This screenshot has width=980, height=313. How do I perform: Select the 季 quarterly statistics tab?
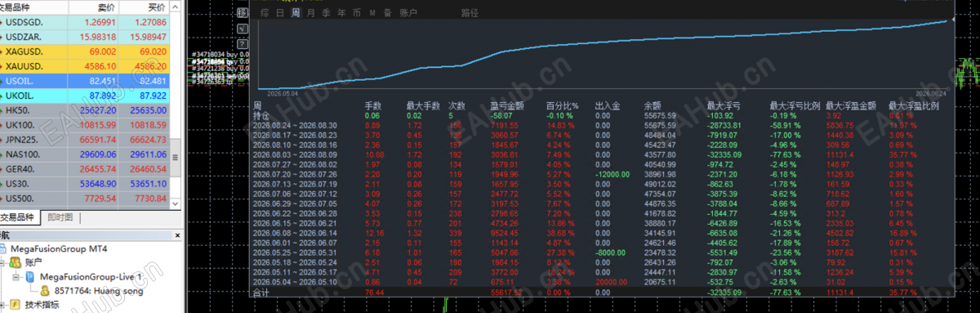pyautogui.click(x=326, y=13)
